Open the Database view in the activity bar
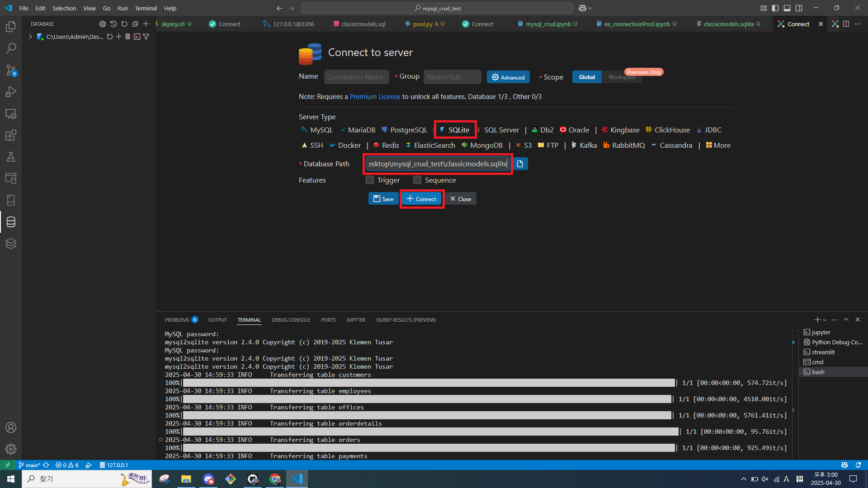The height and width of the screenshot is (488, 868). 11,222
